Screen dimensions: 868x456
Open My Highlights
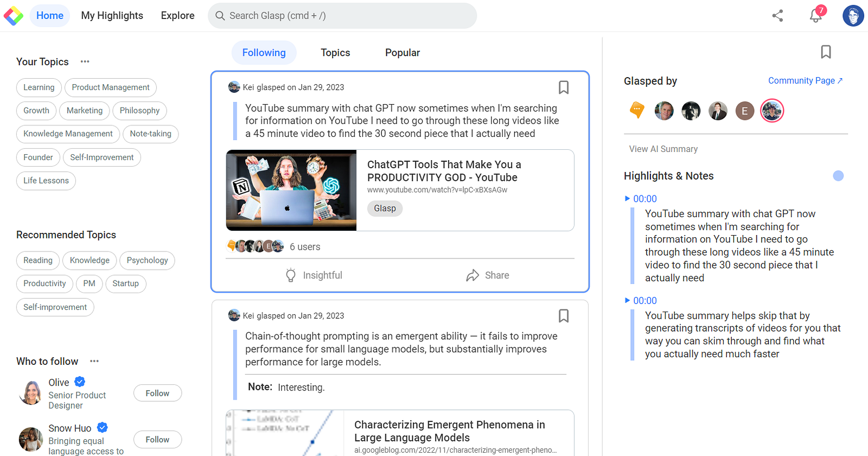click(x=112, y=16)
